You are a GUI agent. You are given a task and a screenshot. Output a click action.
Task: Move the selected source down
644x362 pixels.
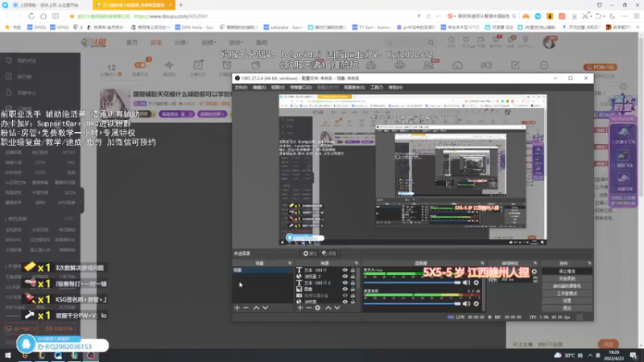pyautogui.click(x=337, y=308)
